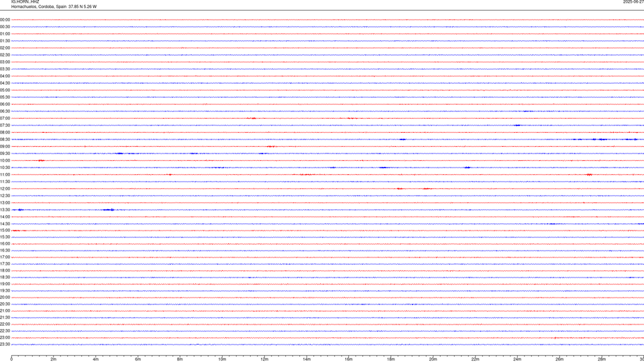This screenshot has height=362, width=644.
Task: Pick the 18m axis tick label
Action: pyautogui.click(x=390, y=359)
